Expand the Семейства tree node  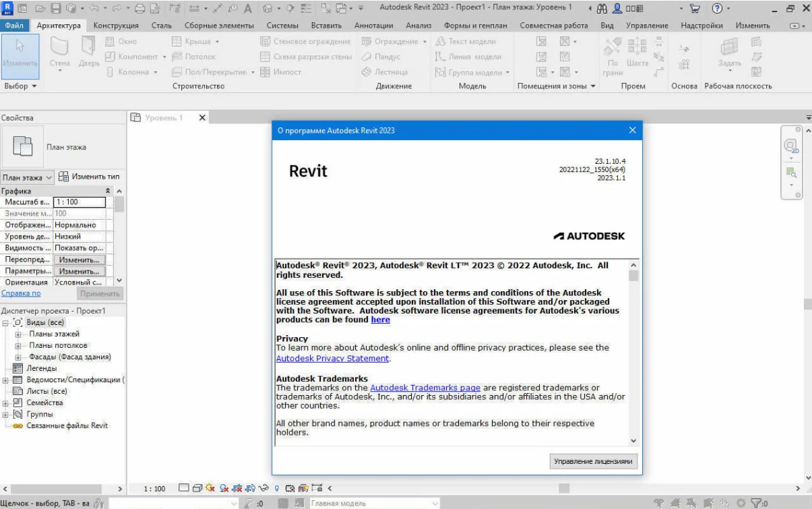click(x=5, y=402)
